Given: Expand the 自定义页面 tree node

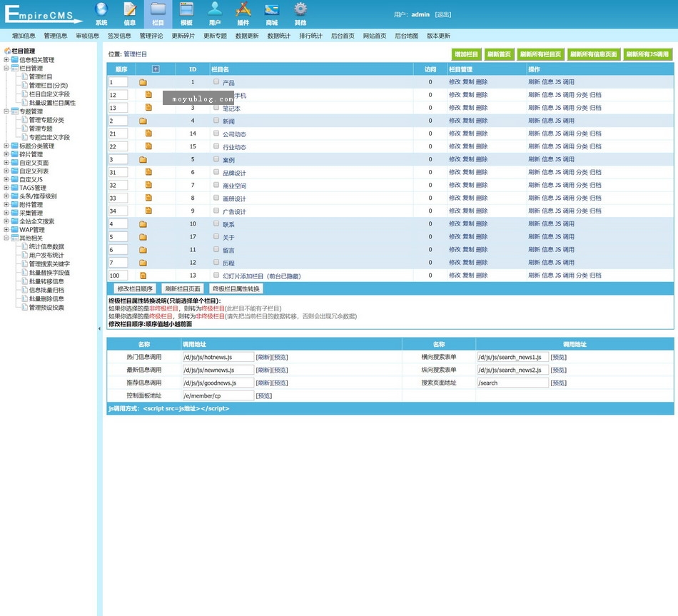Looking at the screenshot, I should coord(6,163).
